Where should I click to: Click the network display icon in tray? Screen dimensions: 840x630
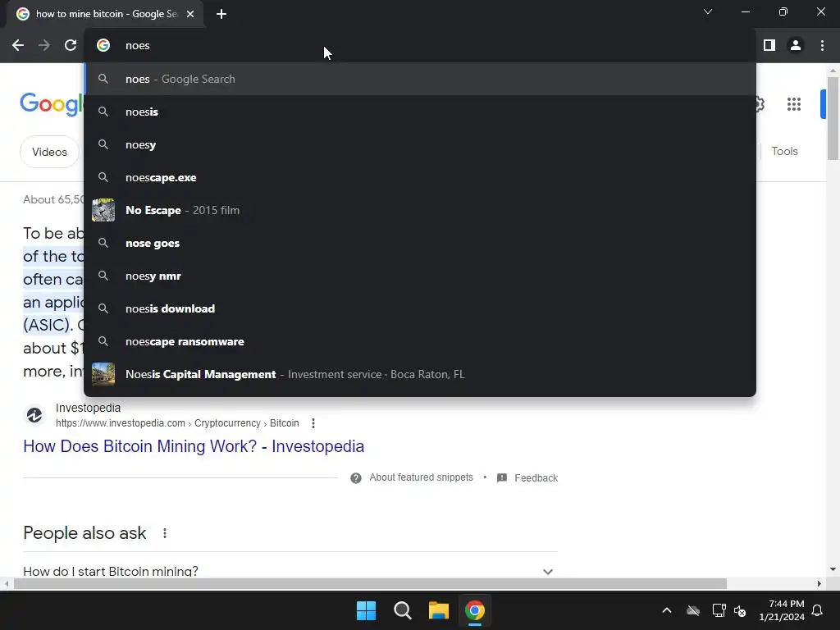coord(719,610)
